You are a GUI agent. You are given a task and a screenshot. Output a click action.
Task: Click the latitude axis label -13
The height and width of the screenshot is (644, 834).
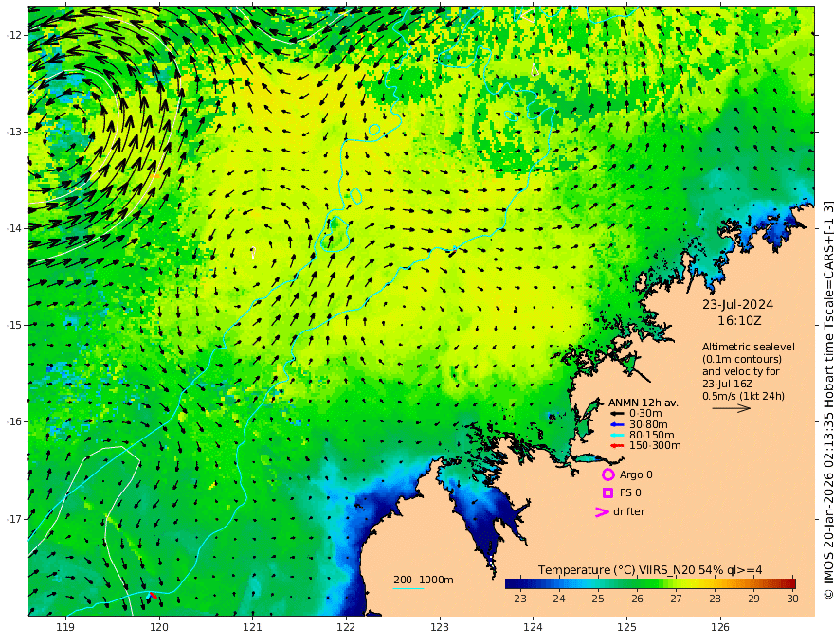[14, 132]
